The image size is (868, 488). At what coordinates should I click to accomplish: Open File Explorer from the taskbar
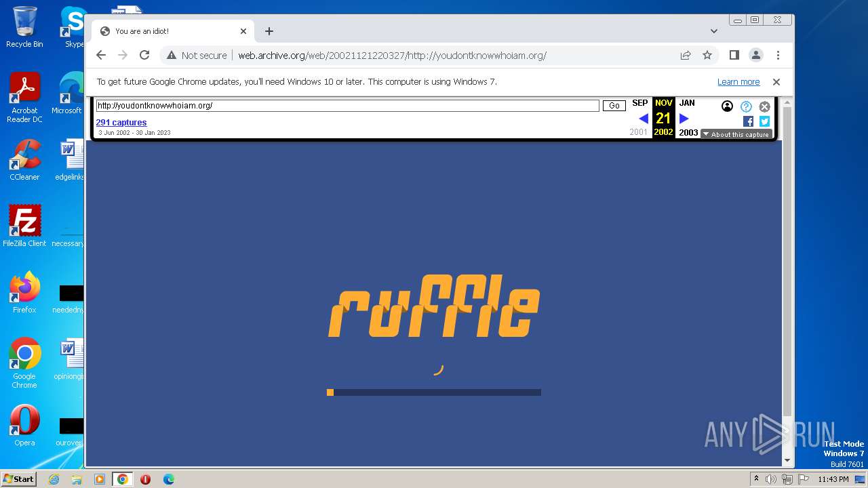coord(77,479)
